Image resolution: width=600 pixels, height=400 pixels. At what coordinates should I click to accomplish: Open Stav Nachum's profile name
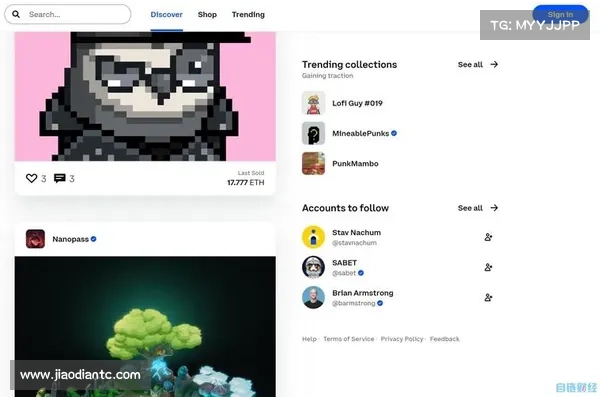(356, 233)
